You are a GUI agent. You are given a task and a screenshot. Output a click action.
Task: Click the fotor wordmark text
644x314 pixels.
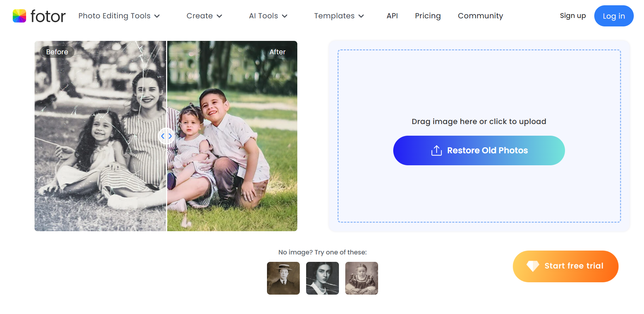(x=48, y=16)
